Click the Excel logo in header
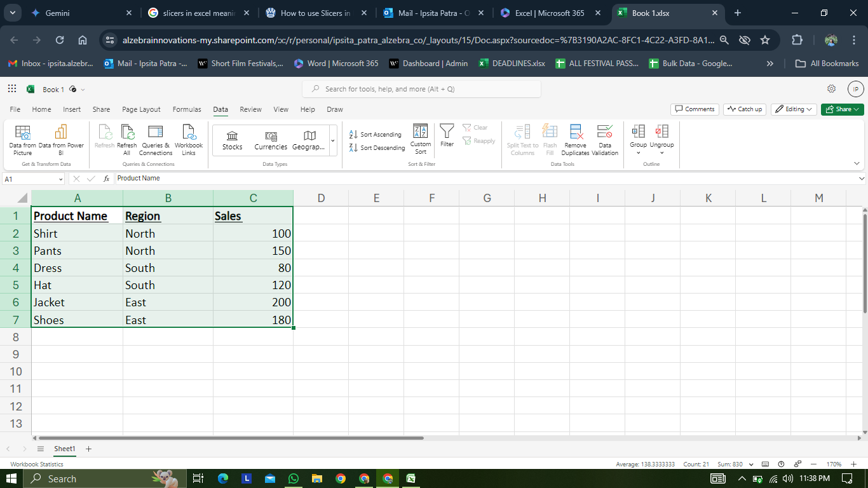The height and width of the screenshot is (488, 868). 31,89
